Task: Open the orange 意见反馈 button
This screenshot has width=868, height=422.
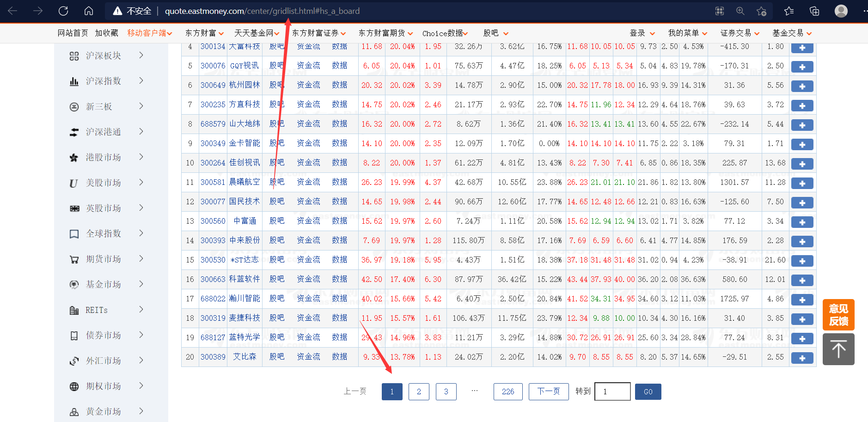Action: tap(838, 315)
